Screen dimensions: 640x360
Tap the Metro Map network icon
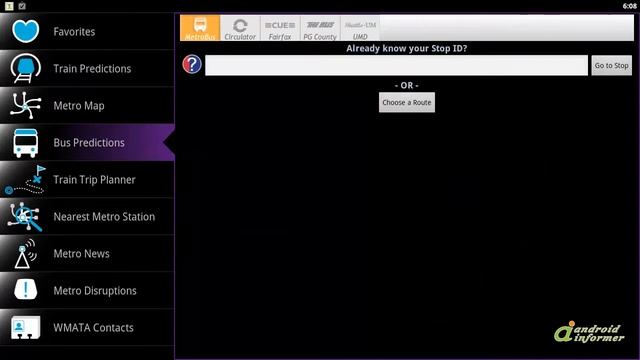(25, 105)
